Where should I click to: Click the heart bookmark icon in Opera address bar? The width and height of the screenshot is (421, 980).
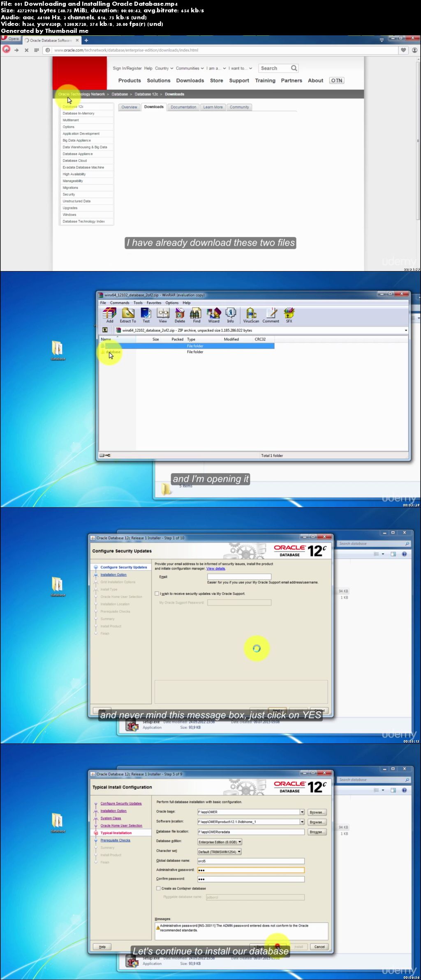click(403, 50)
